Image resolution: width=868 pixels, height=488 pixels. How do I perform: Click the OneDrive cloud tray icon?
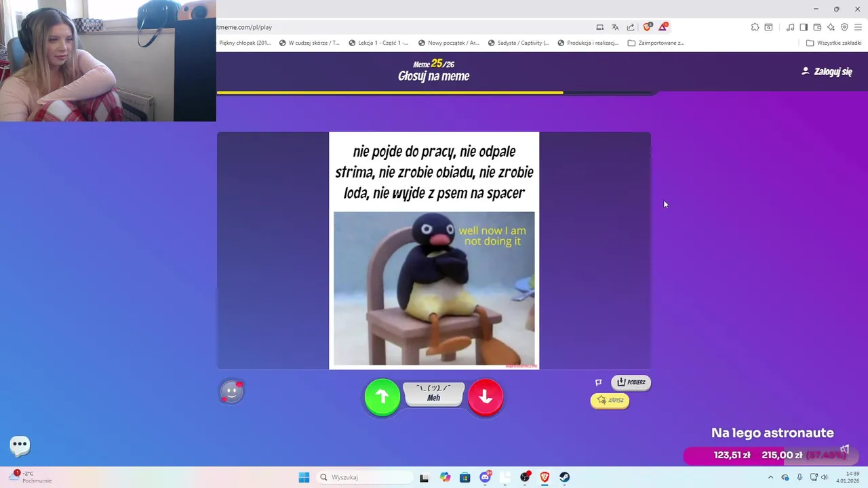tap(785, 477)
